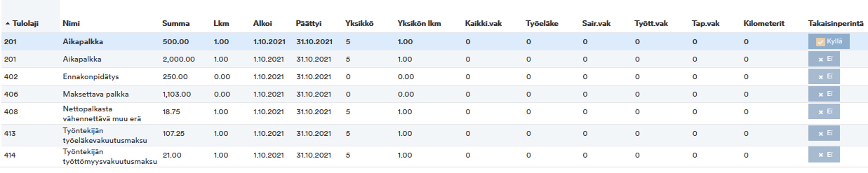Select the Ennakonpidätys row name
The image size is (868, 173).
point(91,76)
